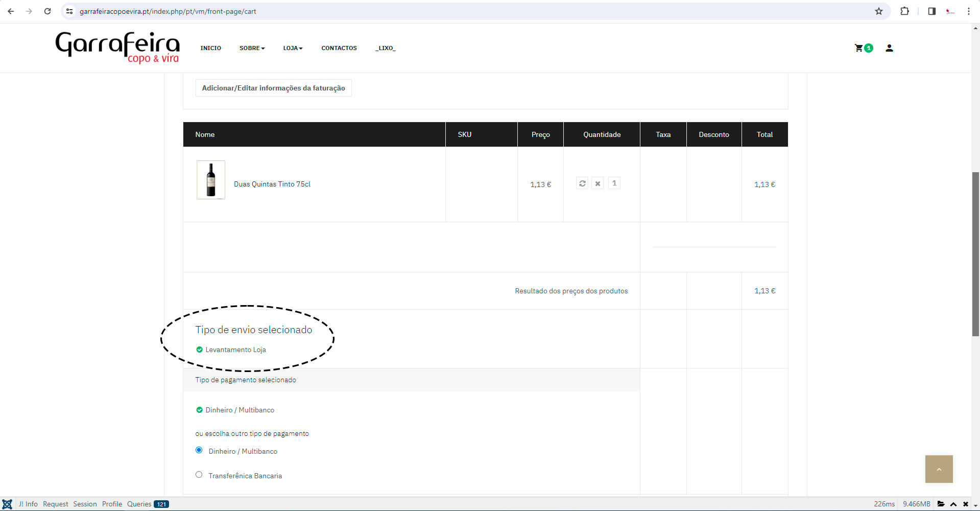Click the 'Tipo de pagamento selecionado' heading
This screenshot has height=511, width=980.
point(246,380)
